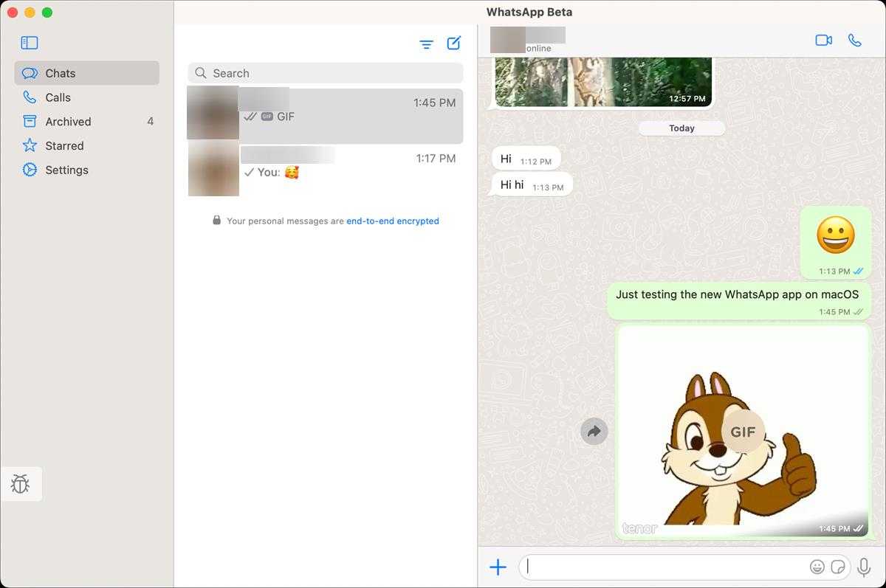Click the message input field
Viewport: 886px width, 588px height.
(x=664, y=567)
